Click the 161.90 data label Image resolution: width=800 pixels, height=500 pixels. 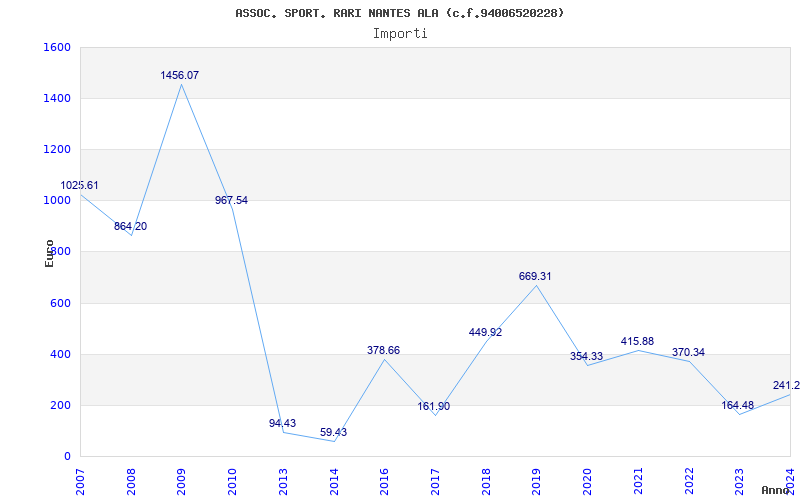point(434,407)
